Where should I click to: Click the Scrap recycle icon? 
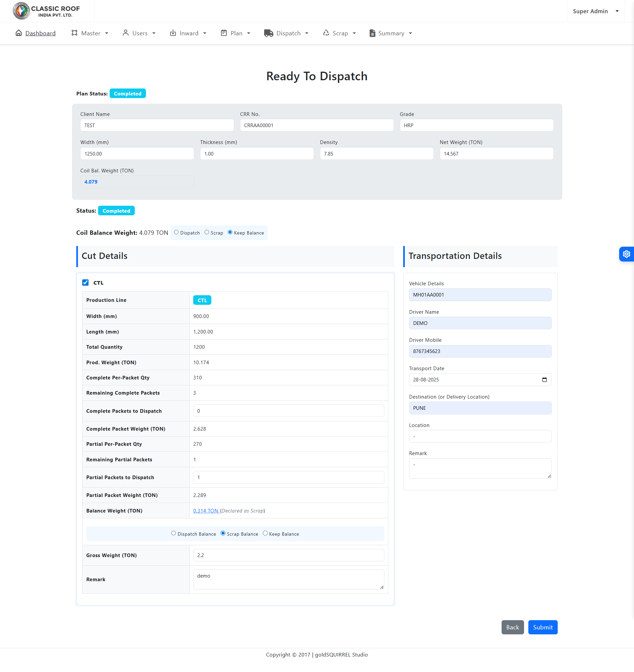click(326, 33)
